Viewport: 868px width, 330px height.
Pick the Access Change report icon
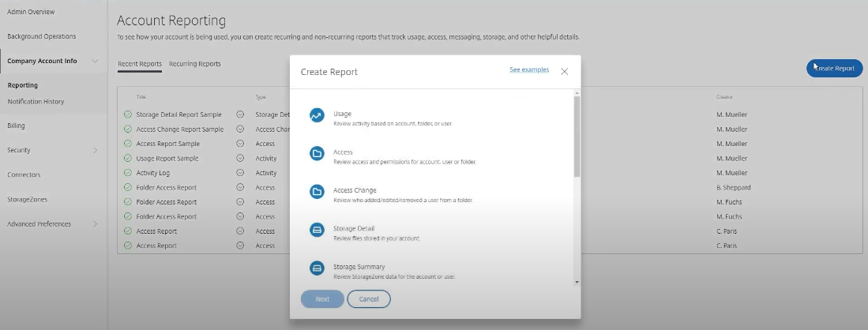[317, 191]
